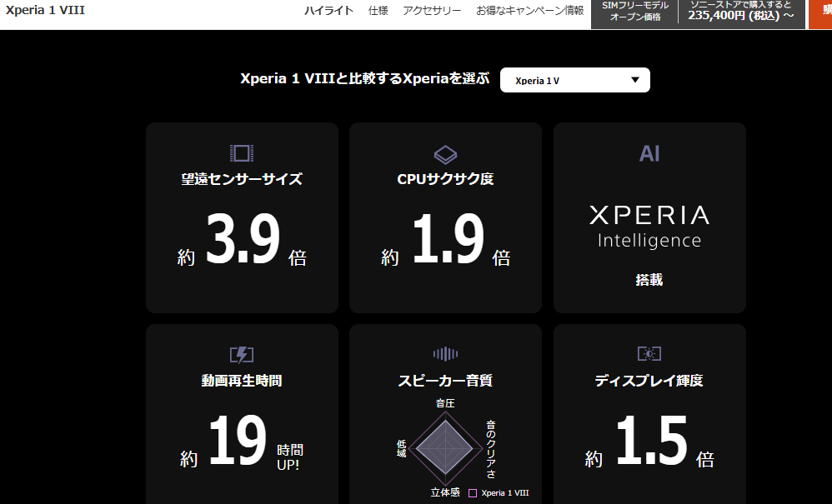Click the 望遠センサーサイズ heading

(242, 179)
